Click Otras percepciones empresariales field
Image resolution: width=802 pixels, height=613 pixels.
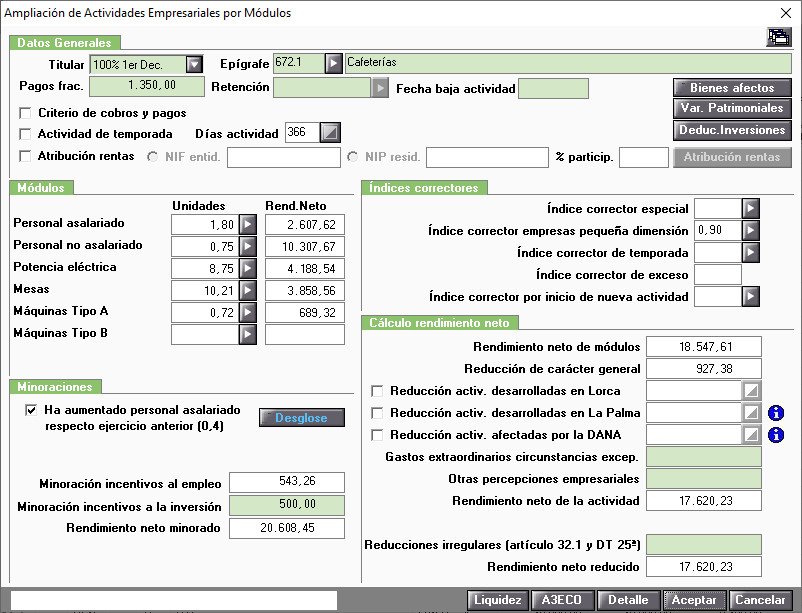[x=704, y=478]
